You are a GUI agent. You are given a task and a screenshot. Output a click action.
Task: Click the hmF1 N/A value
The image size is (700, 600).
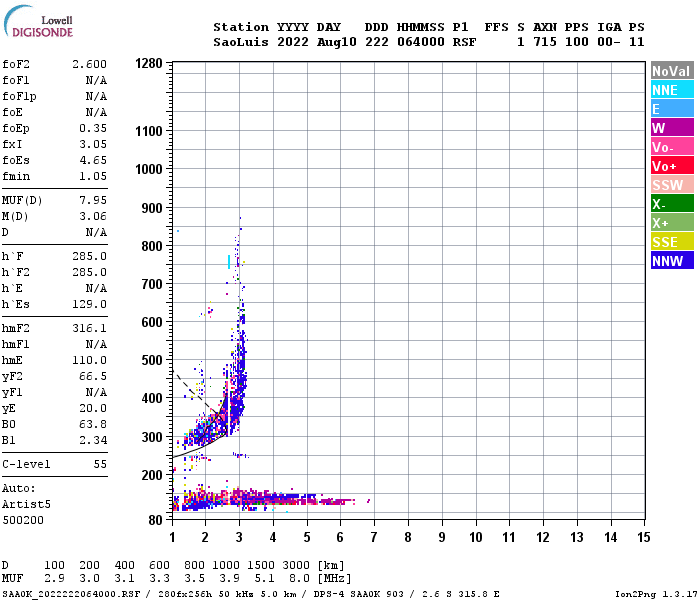(96, 344)
